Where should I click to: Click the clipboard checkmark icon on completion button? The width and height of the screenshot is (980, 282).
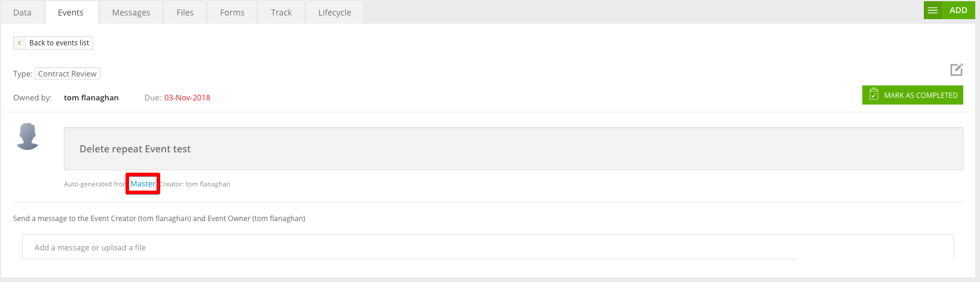(874, 95)
